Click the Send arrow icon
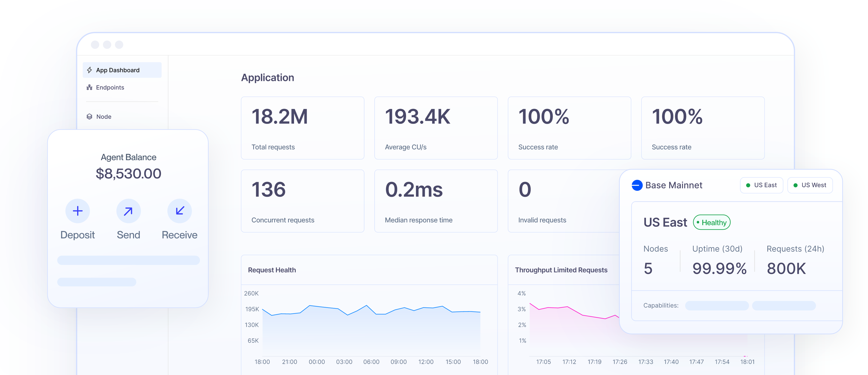Screen dimensions: 868x375 tap(128, 211)
